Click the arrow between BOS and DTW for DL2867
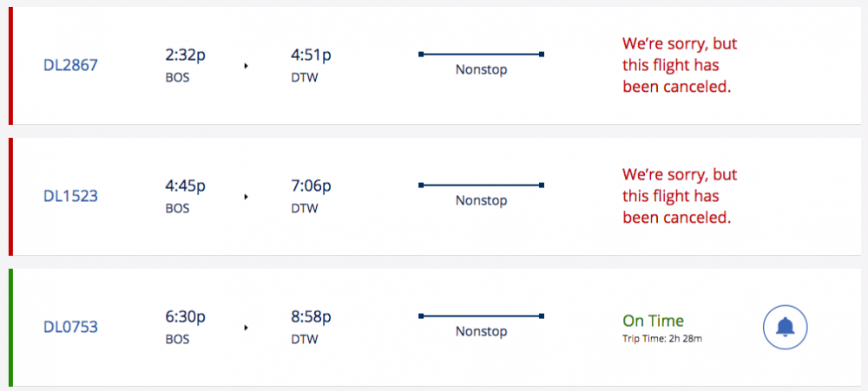The height and width of the screenshot is (391, 868). [247, 66]
